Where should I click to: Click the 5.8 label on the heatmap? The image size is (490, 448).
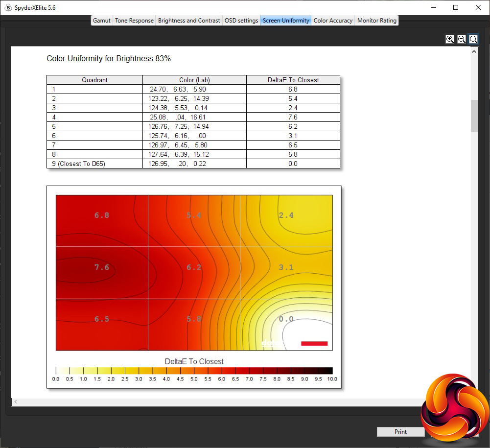tap(194, 319)
